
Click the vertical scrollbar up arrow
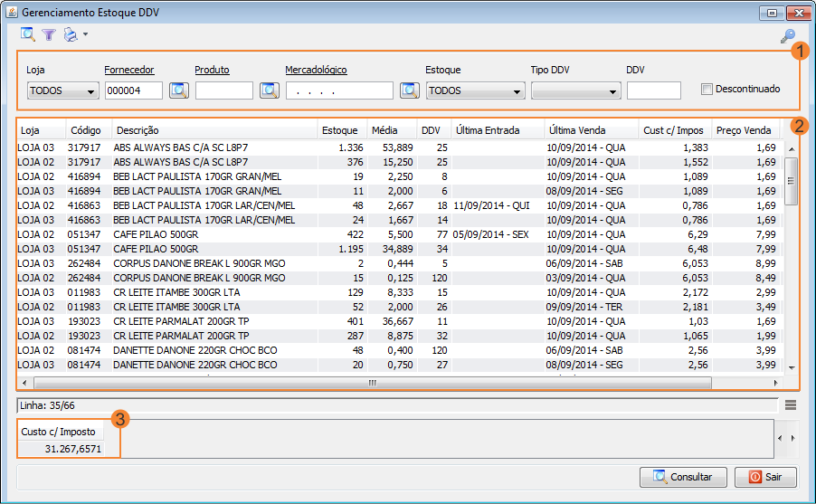point(792,149)
